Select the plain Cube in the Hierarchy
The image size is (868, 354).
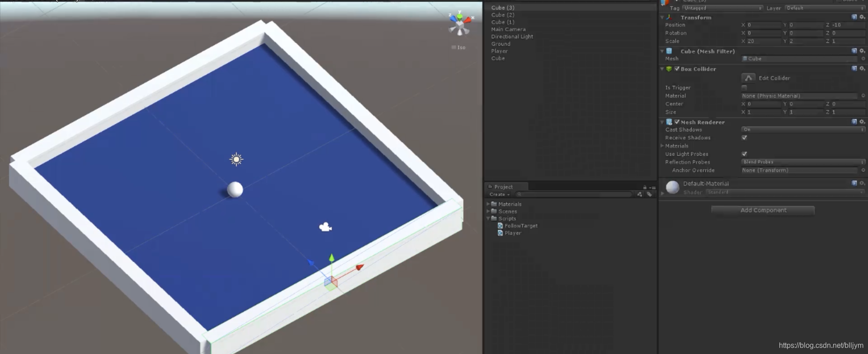[498, 58]
